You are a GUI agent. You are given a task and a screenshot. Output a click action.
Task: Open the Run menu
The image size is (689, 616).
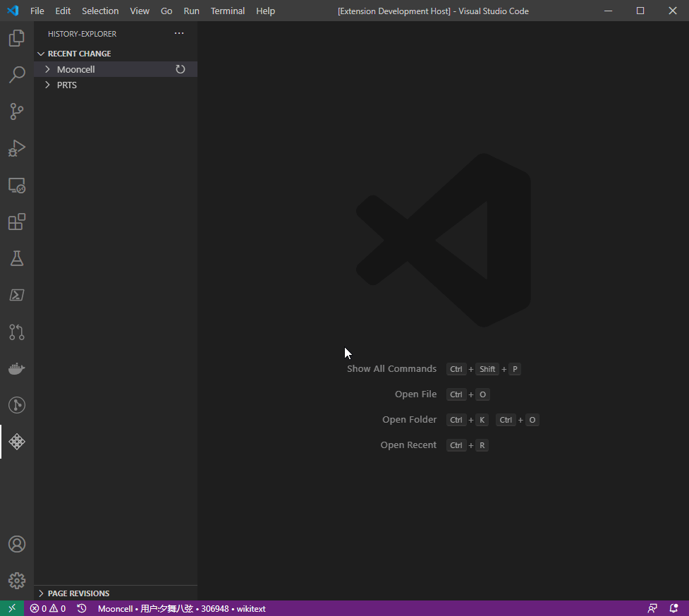click(191, 11)
